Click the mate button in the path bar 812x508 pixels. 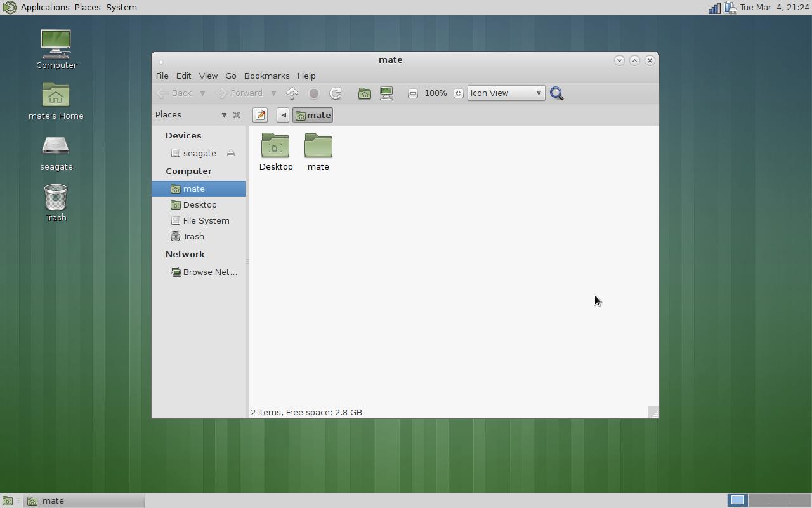point(313,115)
